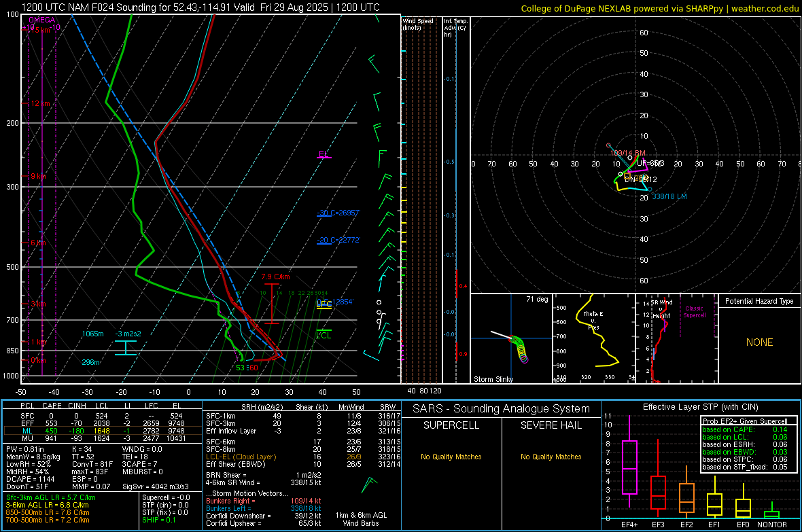Click the green SHIP = 0.1 value

[x=158, y=520]
